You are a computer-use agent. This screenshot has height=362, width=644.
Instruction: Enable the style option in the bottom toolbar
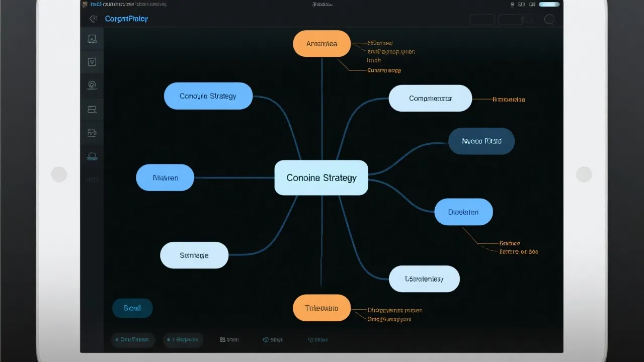[272, 339]
